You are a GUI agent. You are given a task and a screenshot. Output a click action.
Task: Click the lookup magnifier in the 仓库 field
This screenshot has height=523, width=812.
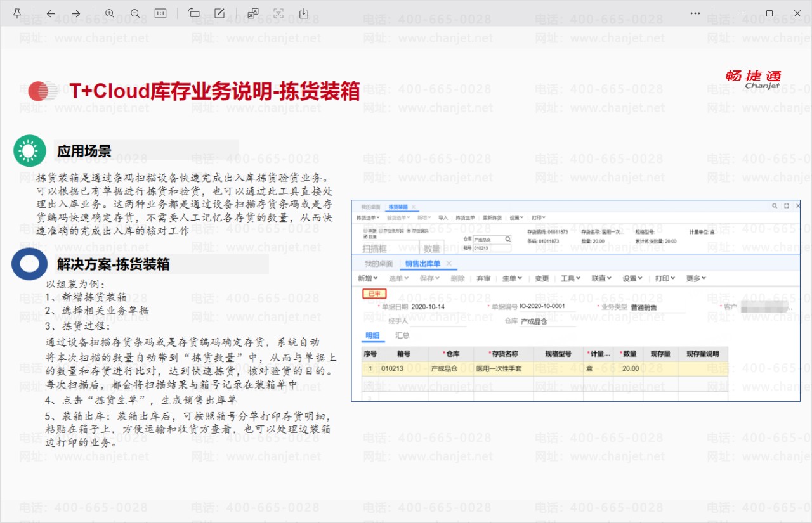coord(507,239)
